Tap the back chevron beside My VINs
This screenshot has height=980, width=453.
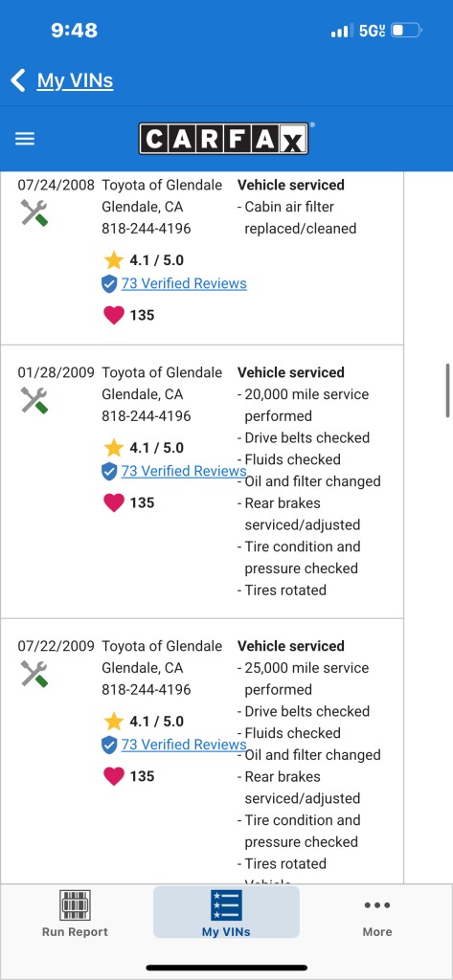18,80
